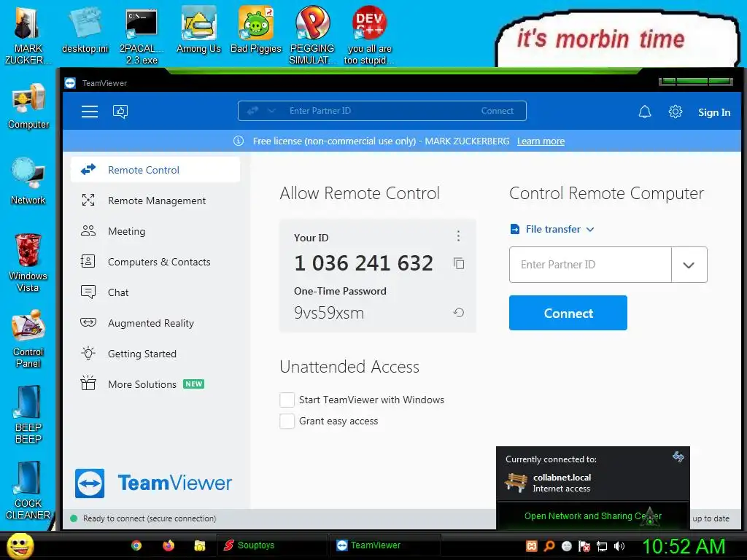Open TeamViewer settings gear
747x560 pixels.
pyautogui.click(x=675, y=112)
